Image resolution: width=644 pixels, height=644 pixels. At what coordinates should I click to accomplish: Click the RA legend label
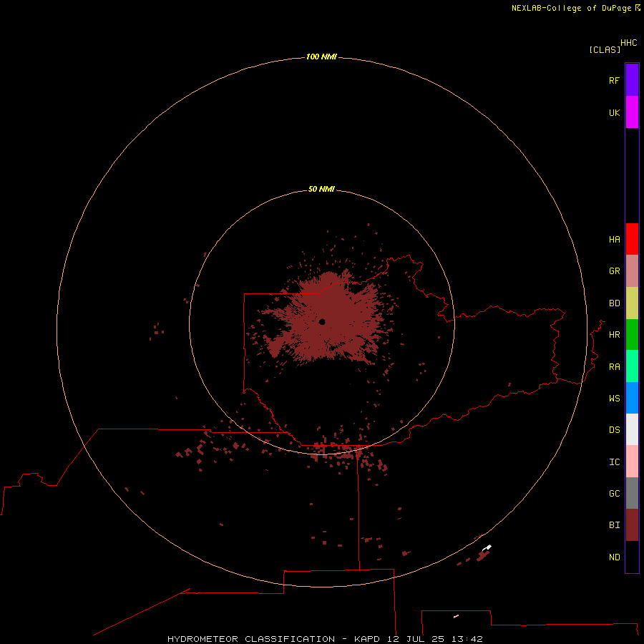point(614,367)
